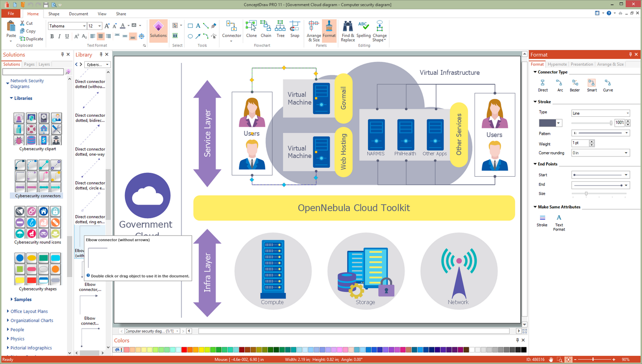Toggle Bold text formatting

pos(52,36)
